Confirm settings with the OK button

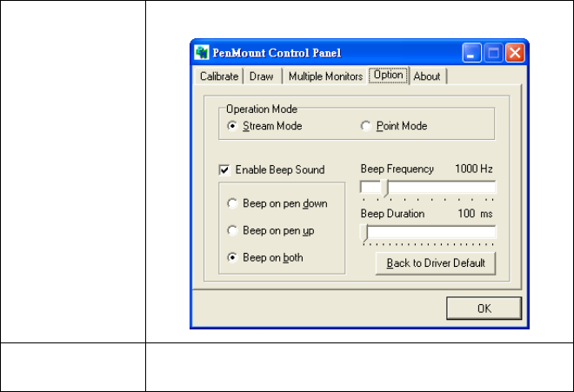tap(484, 309)
